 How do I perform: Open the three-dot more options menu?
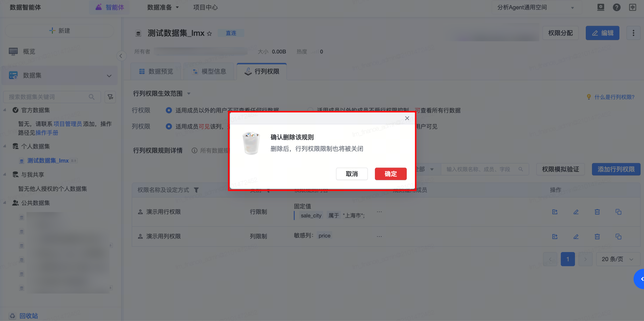(633, 33)
